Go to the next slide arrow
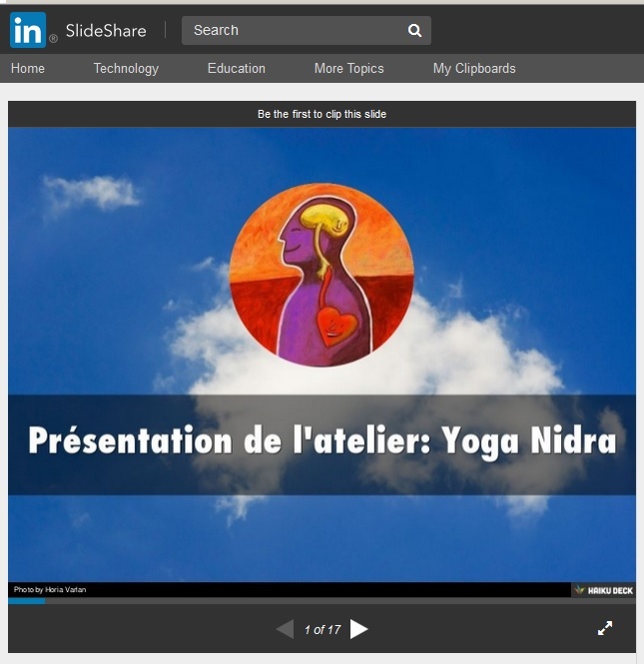 point(359,629)
